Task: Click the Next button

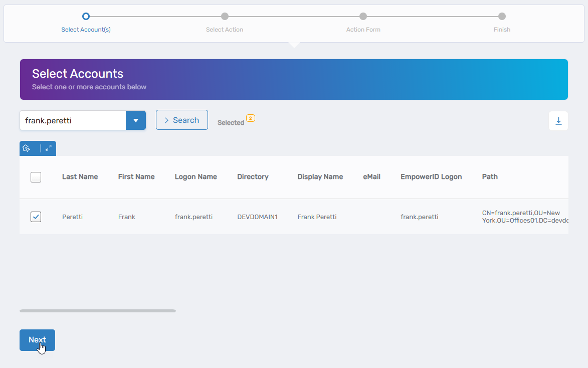Action: click(x=37, y=340)
